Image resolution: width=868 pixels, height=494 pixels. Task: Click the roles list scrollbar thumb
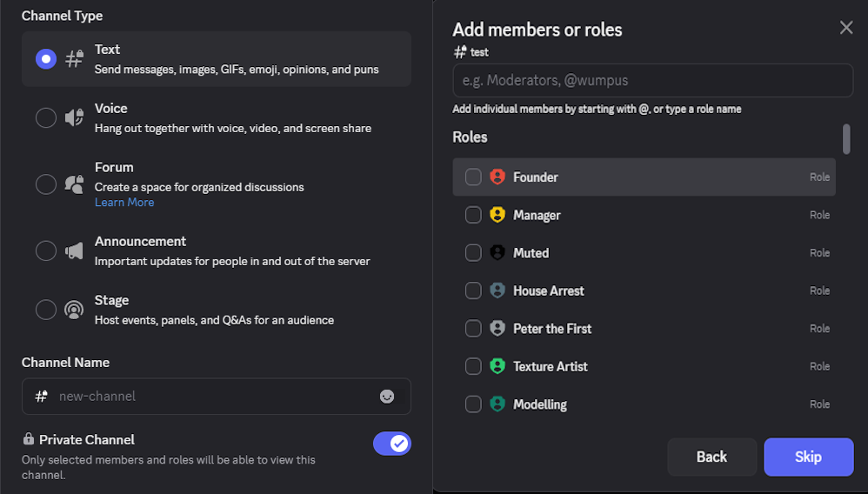[846, 139]
